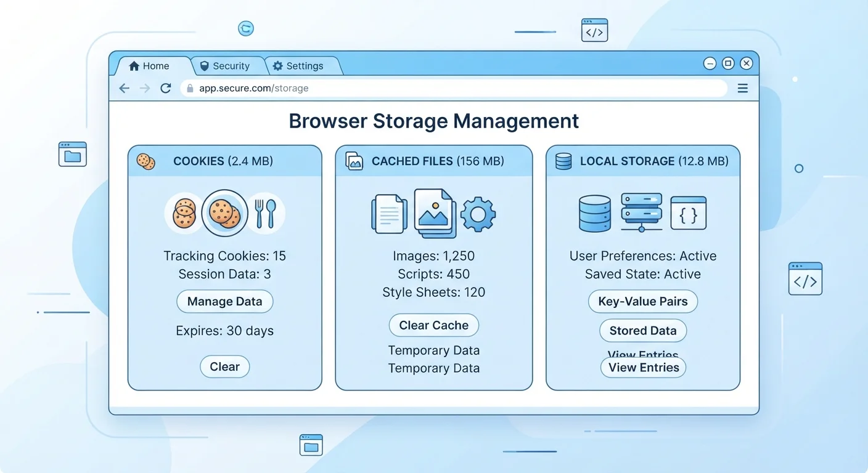Click the Images: 1,250 text
The width and height of the screenshot is (868, 473).
coord(434,256)
